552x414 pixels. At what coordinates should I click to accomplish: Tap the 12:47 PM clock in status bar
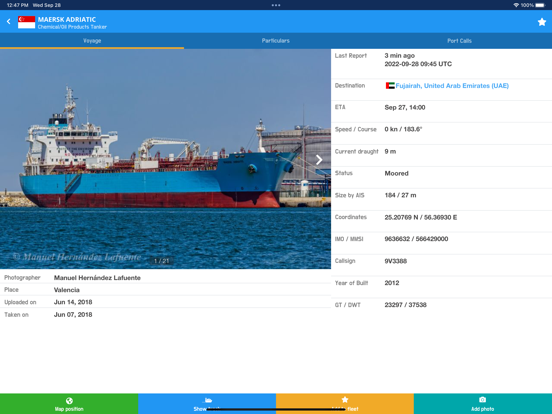pyautogui.click(x=17, y=5)
